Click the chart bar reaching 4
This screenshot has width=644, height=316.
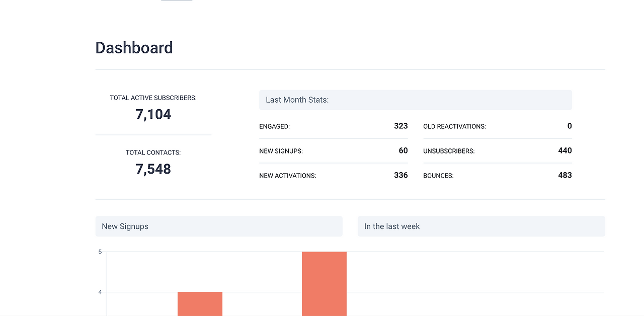(200, 304)
